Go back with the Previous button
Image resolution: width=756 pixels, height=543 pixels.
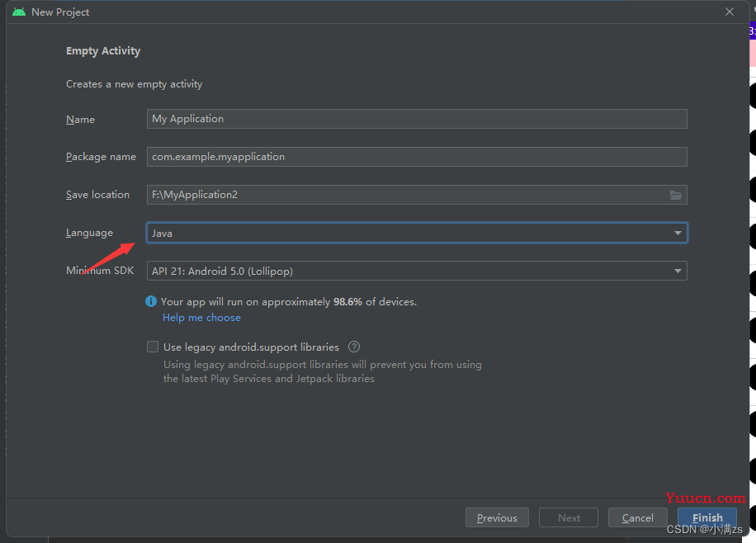click(497, 517)
